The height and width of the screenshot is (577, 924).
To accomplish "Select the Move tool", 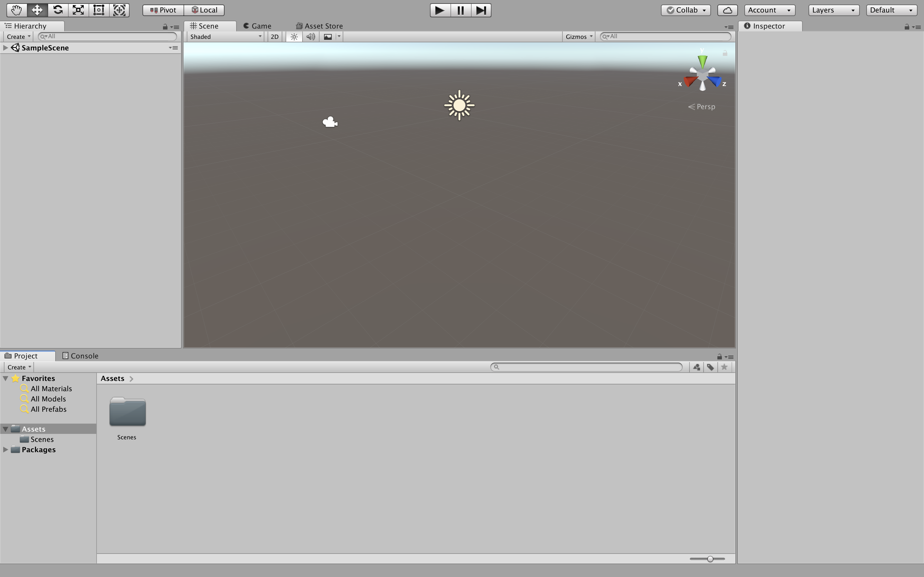I will (37, 10).
